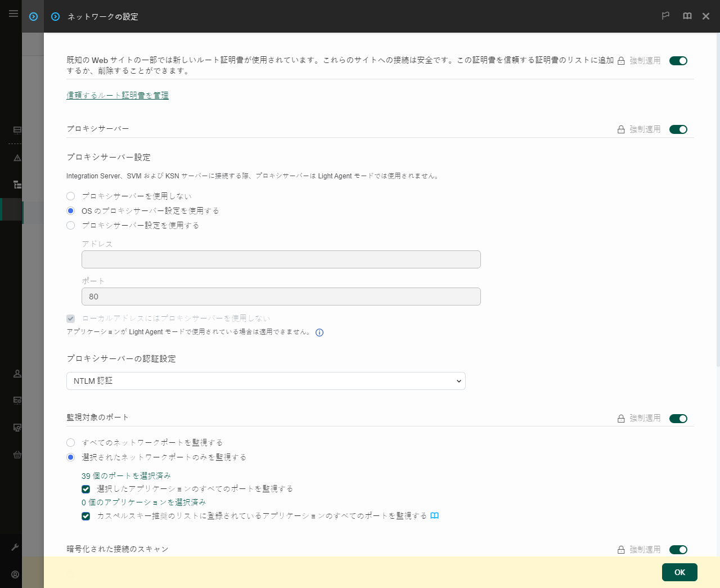Open the wrench settings icon in the sidebar
Viewport: 720px width, 588px height.
[x=16, y=546]
